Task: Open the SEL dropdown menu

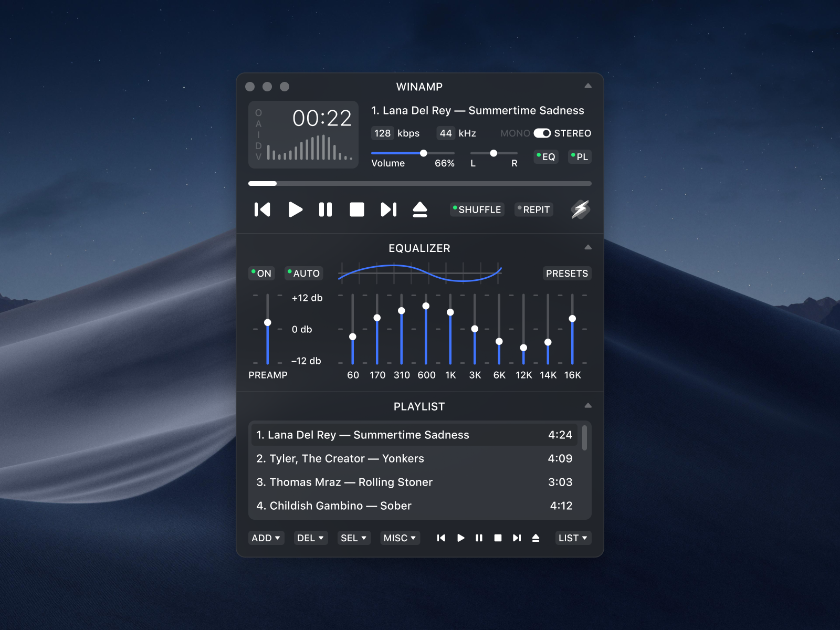Action: [x=354, y=538]
